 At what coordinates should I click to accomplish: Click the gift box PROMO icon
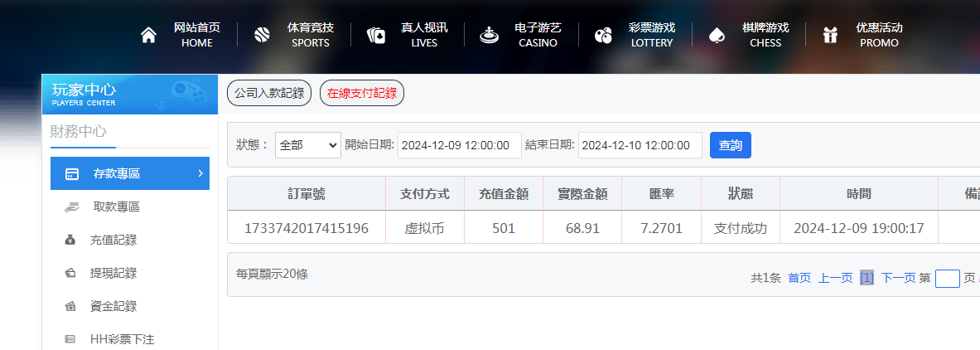[x=830, y=35]
